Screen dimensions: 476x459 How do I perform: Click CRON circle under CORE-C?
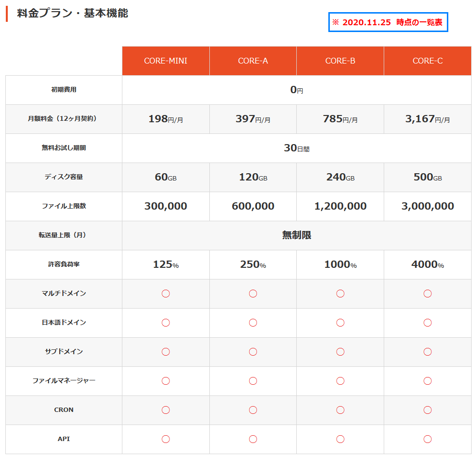pyautogui.click(x=427, y=410)
